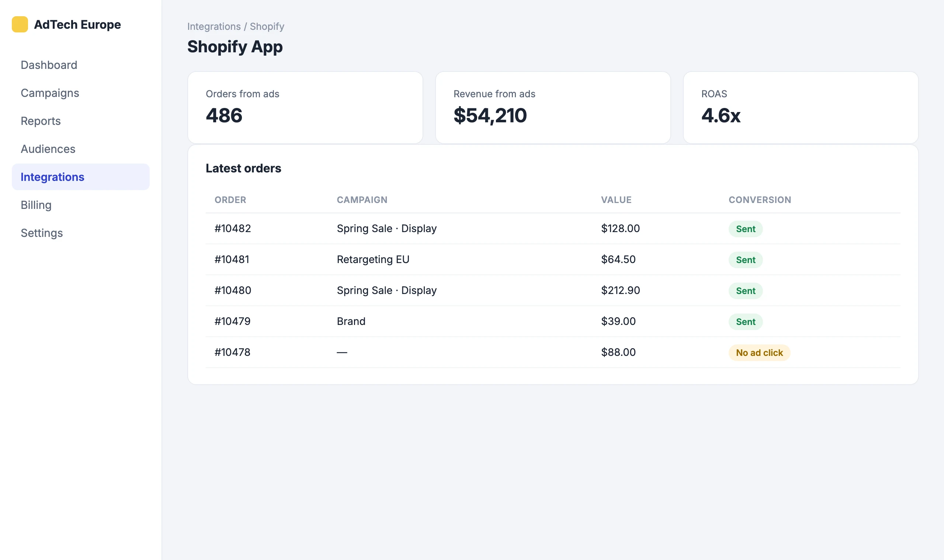Select order #10479
The width and height of the screenshot is (944, 560).
click(232, 321)
